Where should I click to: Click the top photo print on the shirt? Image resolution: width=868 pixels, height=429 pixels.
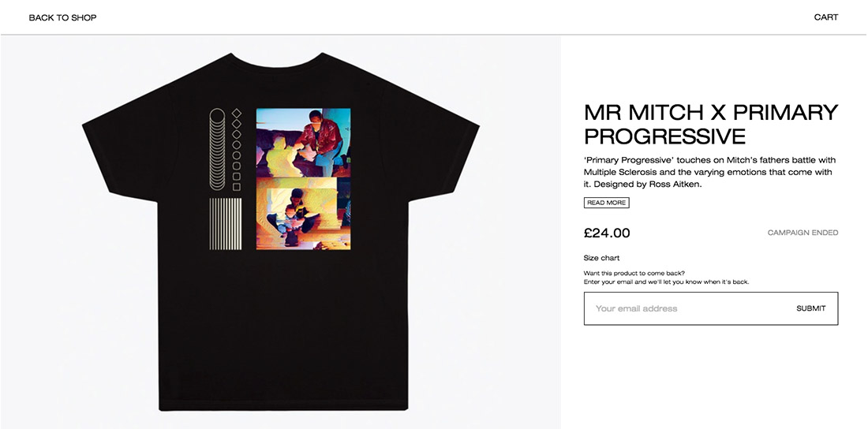click(x=303, y=142)
